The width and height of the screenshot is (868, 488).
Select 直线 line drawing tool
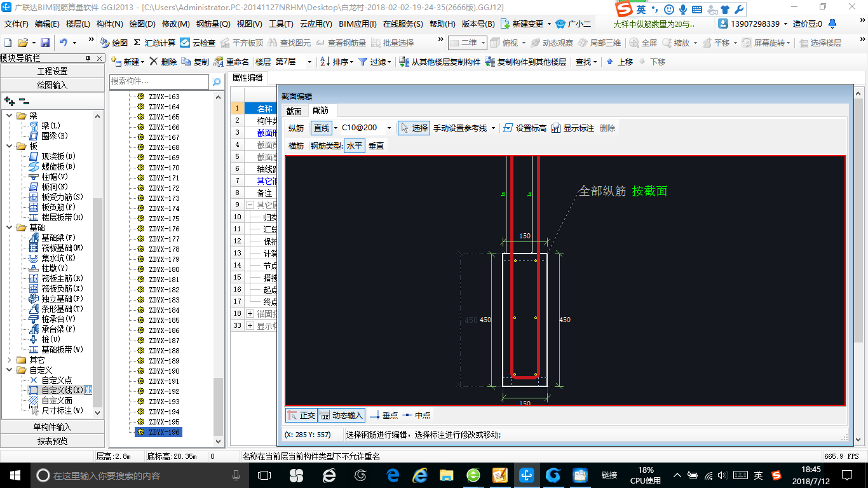[322, 128]
